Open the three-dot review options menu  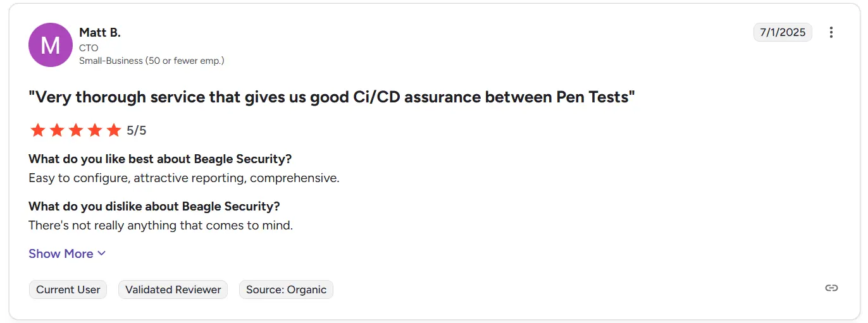click(831, 32)
